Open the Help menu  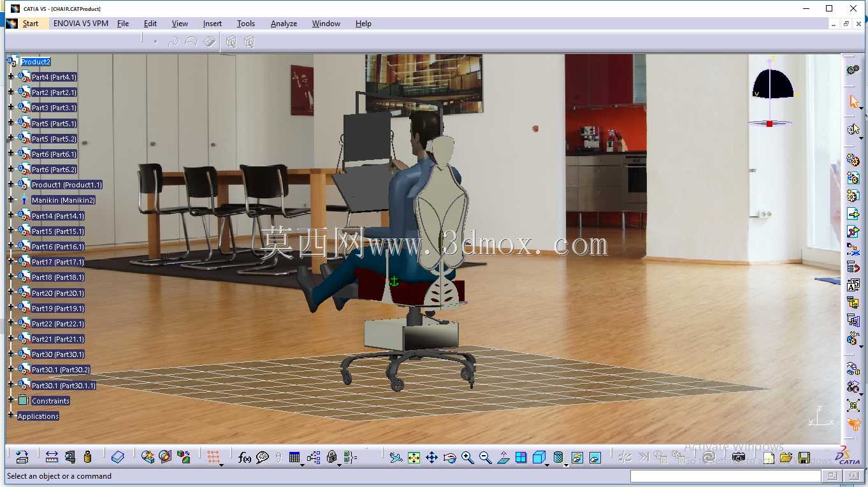coord(363,24)
